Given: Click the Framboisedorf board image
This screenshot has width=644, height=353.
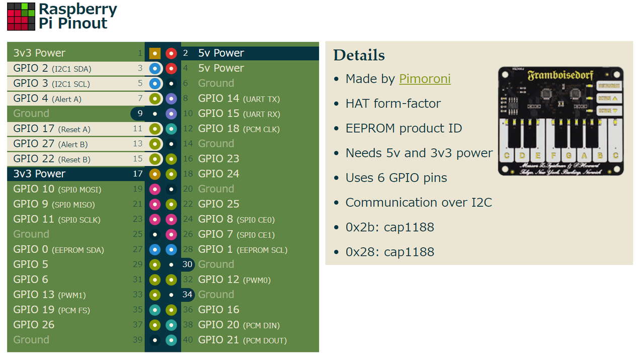Looking at the screenshot, I should (561, 121).
